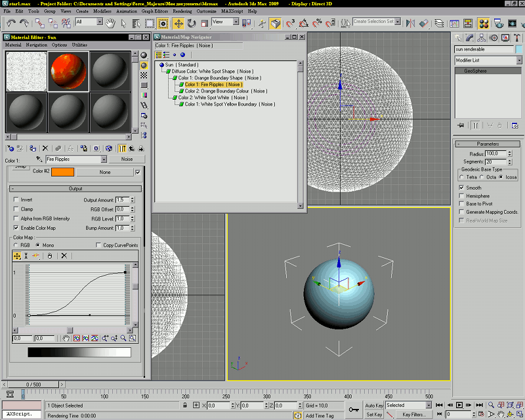Click Delete Point in Color Map toolbar
The width and height of the screenshot is (525, 420).
(64, 255)
